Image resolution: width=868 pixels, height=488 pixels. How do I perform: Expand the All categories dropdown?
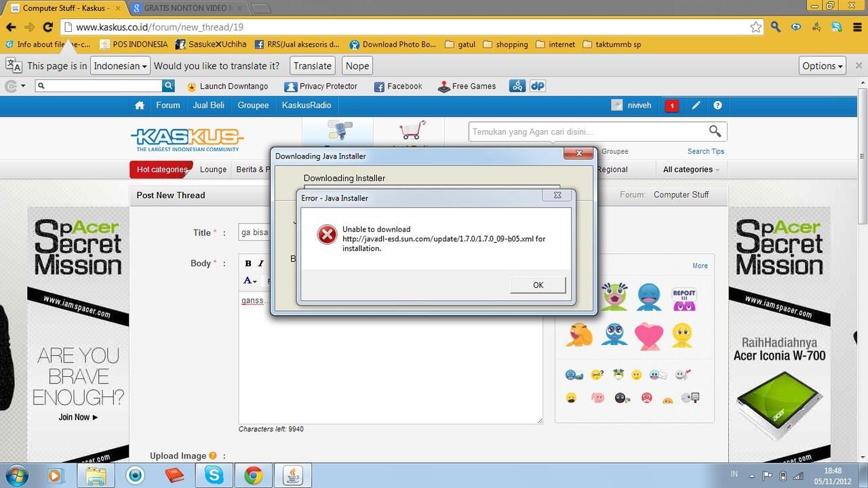tap(691, 169)
